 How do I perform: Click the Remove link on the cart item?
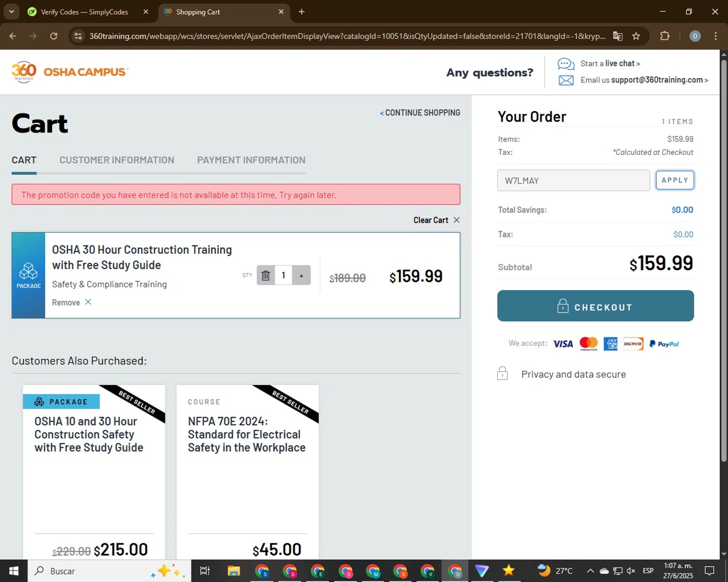pos(66,303)
